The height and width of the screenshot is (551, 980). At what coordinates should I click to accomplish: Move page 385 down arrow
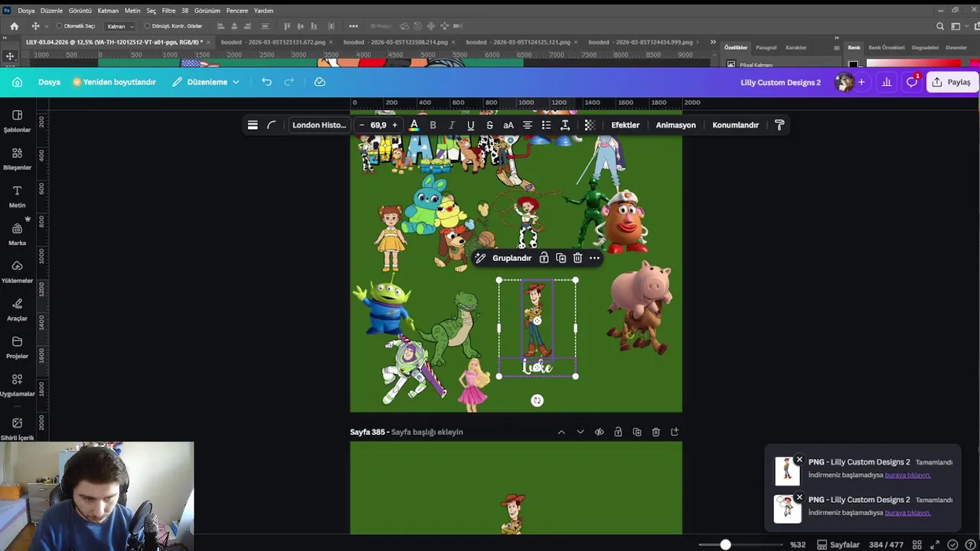click(x=580, y=432)
